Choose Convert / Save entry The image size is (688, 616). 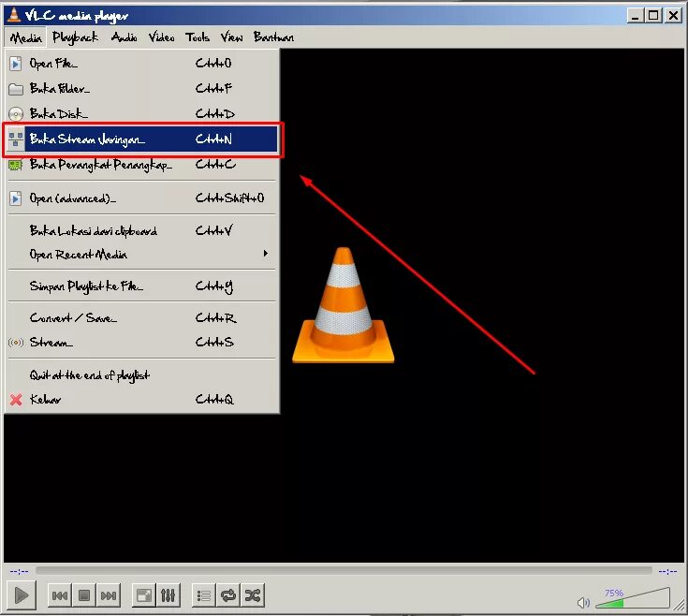[x=142, y=317]
